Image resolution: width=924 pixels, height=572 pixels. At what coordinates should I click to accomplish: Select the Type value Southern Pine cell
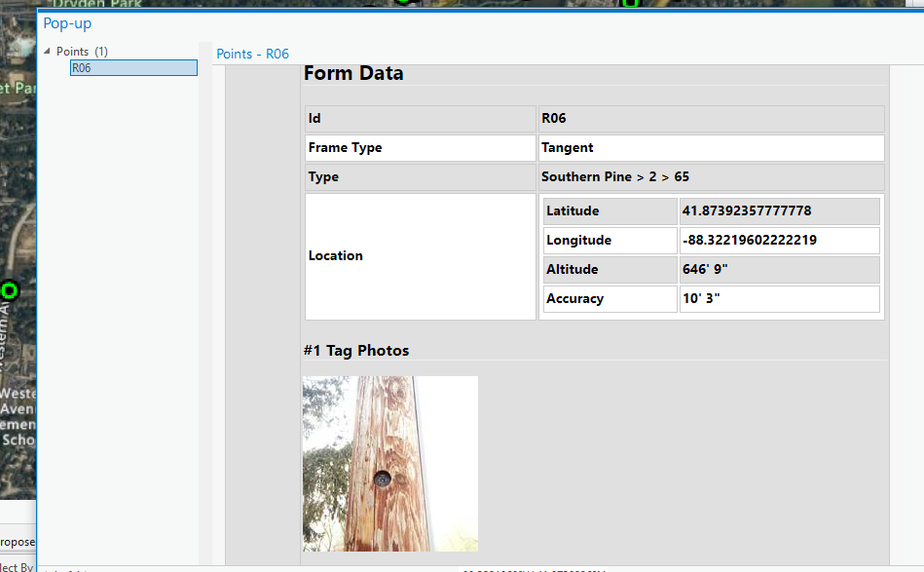tap(711, 176)
